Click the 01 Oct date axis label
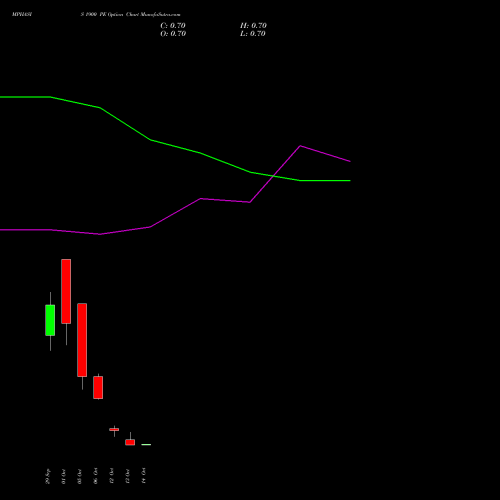The width and height of the screenshot is (500, 500). click(64, 476)
